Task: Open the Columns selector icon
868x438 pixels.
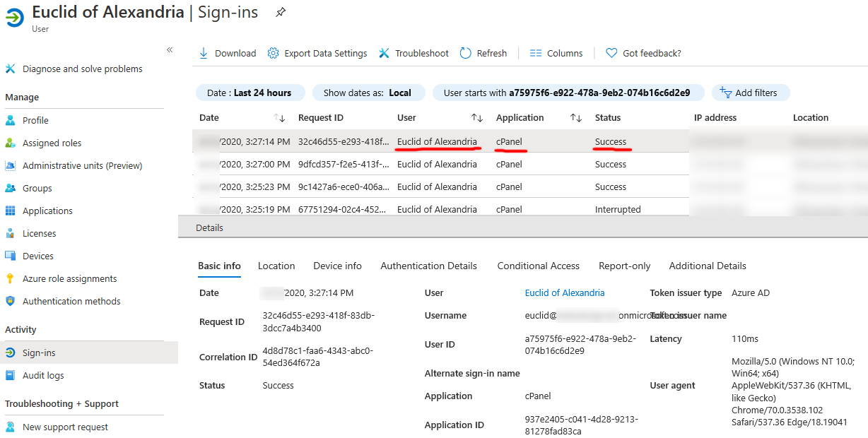Action: (537, 52)
